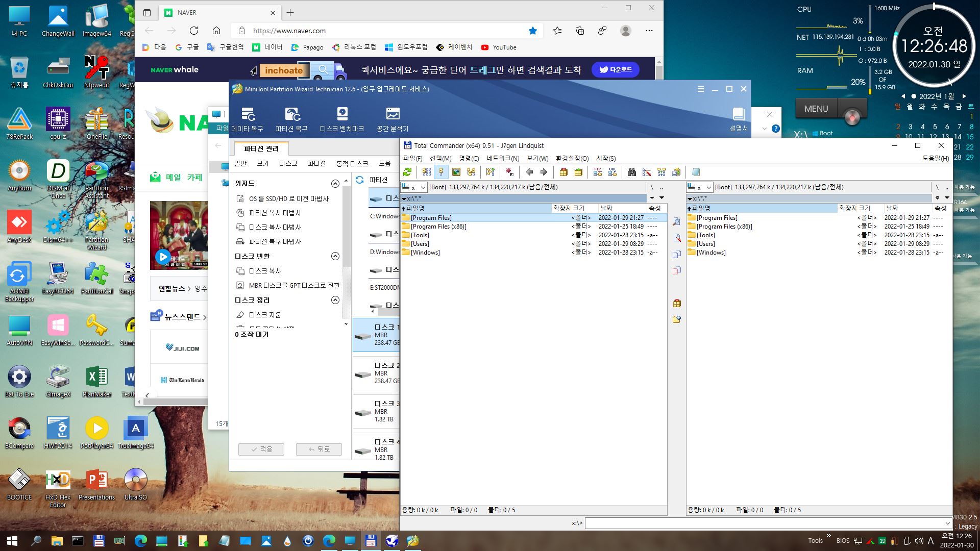The height and width of the screenshot is (551, 980).
Task: Focus the Total Commander command line field
Action: [x=765, y=523]
